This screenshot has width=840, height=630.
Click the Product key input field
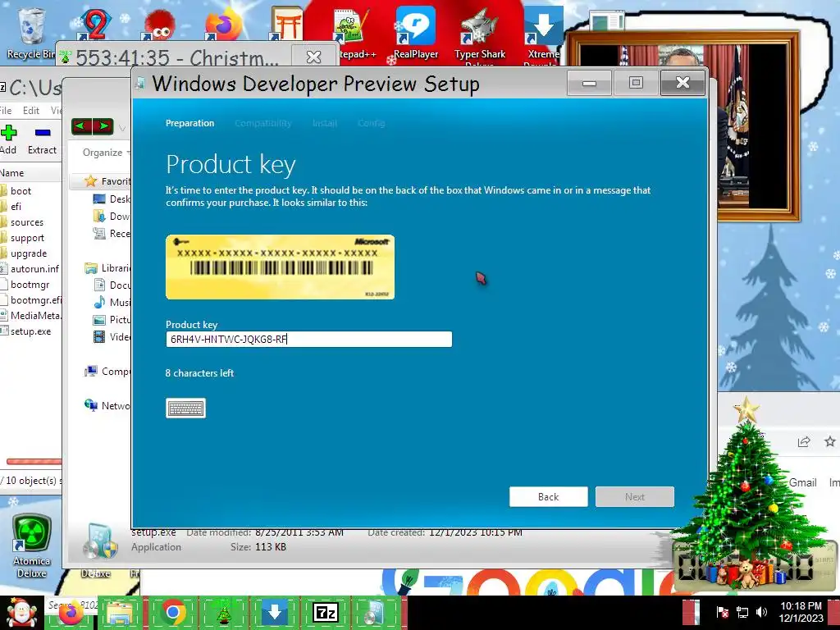[308, 339]
